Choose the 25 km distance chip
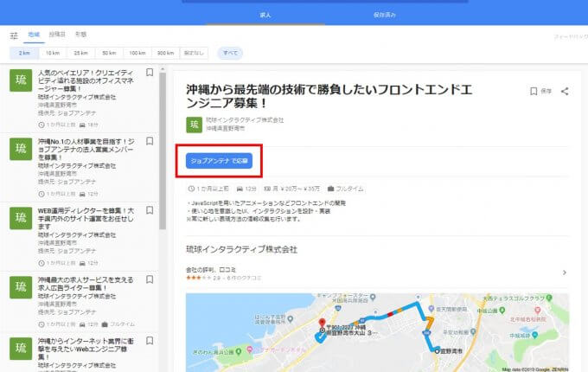Screen dimensions: 588x372 [81, 53]
